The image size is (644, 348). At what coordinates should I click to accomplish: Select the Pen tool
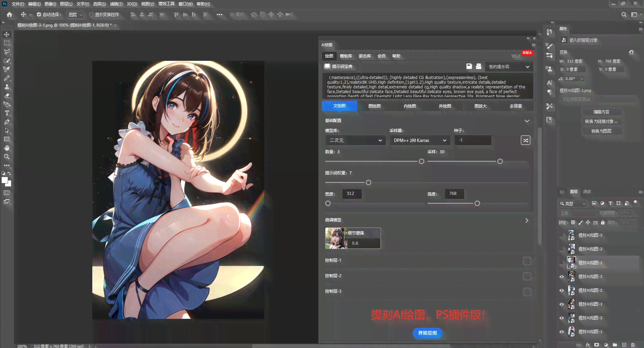(x=7, y=122)
